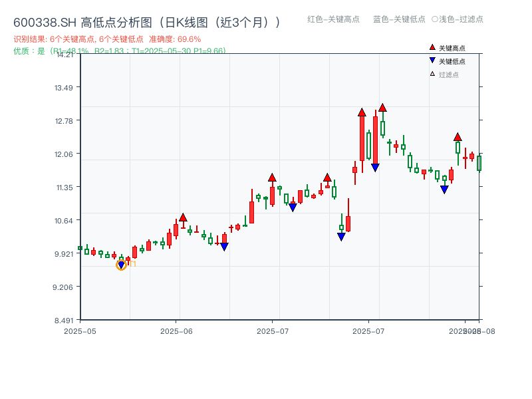This screenshot has width=532, height=399.
Task: Click the T1 label beside the circled point
Action: pos(132,264)
